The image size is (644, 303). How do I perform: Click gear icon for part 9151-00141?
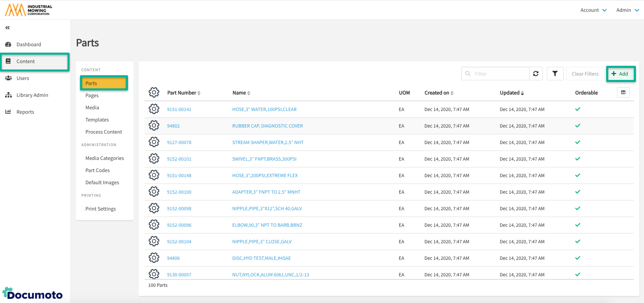pos(154,109)
